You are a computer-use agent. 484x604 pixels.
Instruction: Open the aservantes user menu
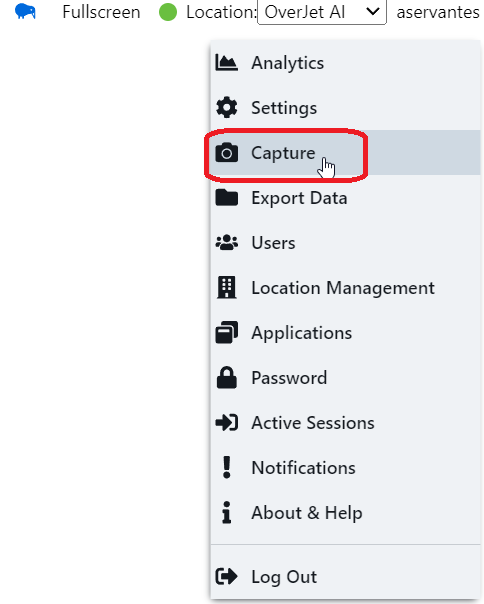[438, 12]
